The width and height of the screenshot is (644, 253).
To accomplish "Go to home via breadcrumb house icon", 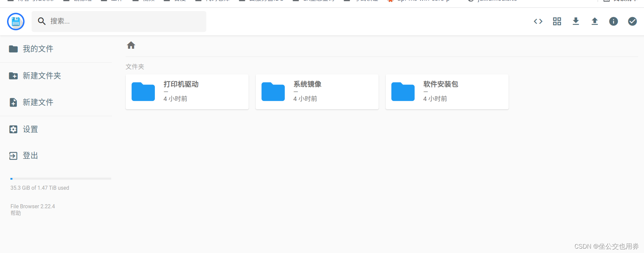I will click(x=131, y=45).
